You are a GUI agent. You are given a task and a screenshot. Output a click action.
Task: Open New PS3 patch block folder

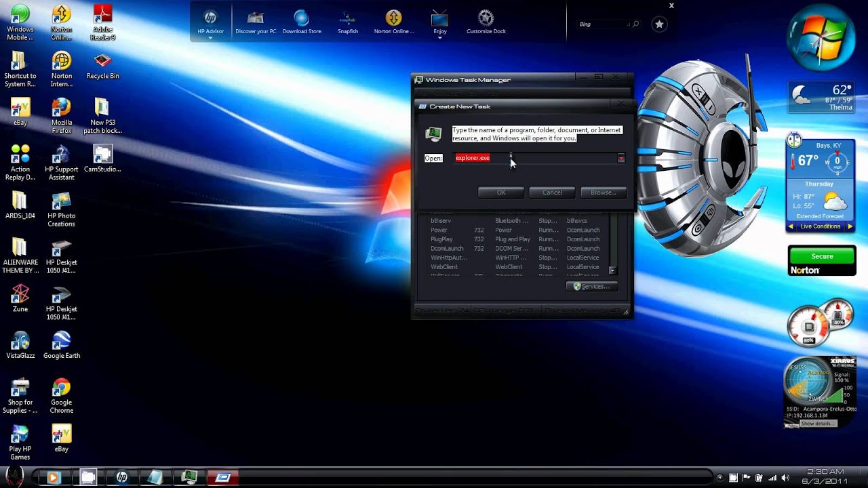[102, 116]
